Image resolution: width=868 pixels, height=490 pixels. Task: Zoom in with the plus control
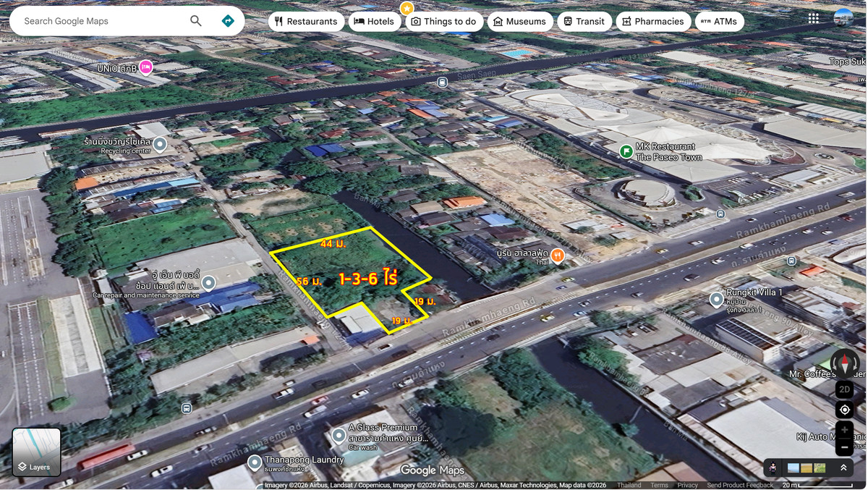844,429
